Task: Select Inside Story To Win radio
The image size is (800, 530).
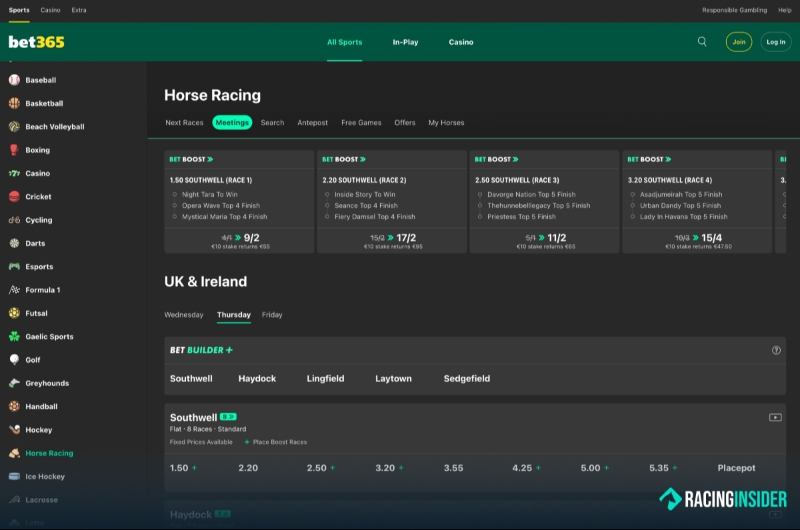Action: tap(327, 194)
